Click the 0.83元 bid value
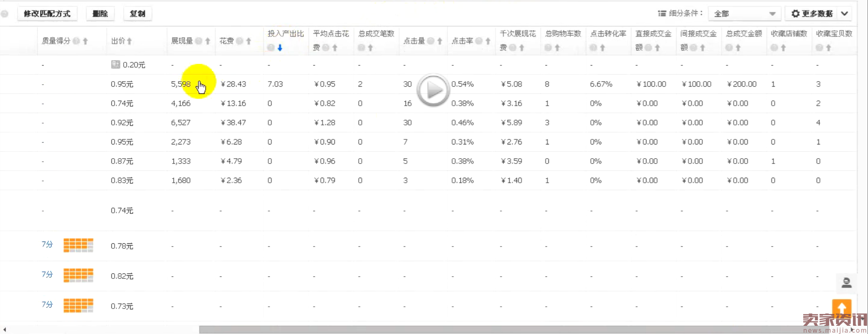 point(122,180)
